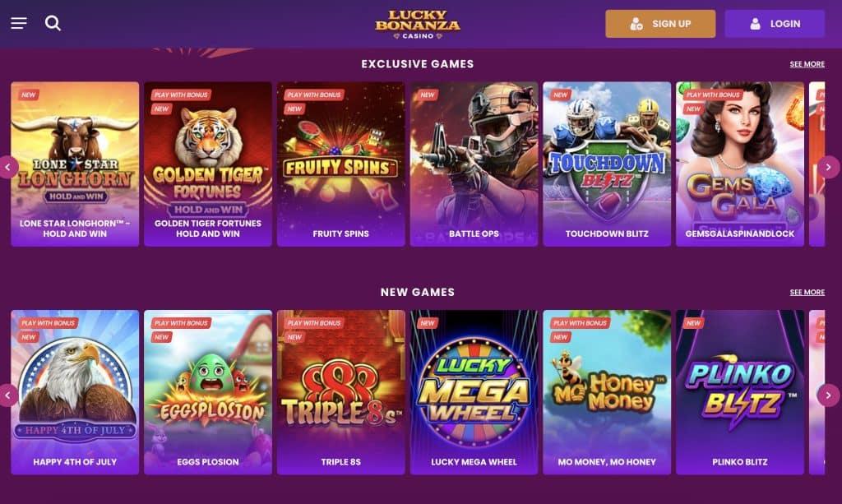Select the Battle Ops game tile

pyautogui.click(x=474, y=162)
